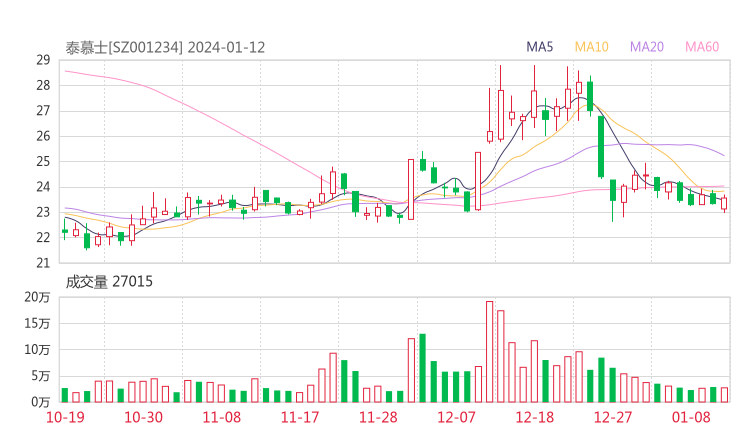The width and height of the screenshot is (740, 440).
Task: Click the stock title 泰慕士[SZ001234] 2024-01-12
Action: click(x=165, y=48)
